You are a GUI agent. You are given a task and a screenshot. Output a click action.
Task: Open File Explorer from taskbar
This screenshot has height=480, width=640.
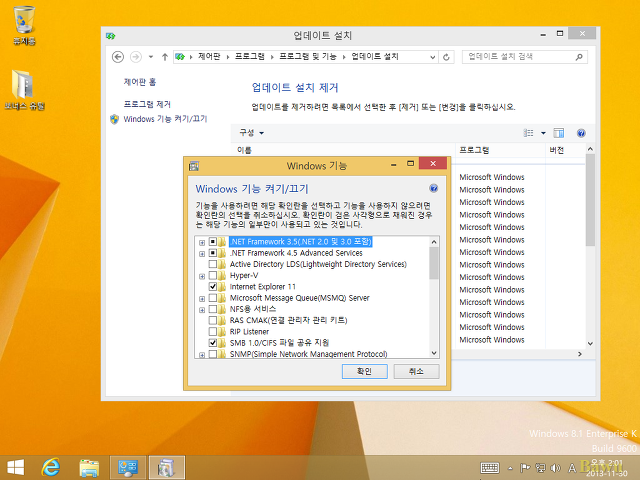[89, 468]
